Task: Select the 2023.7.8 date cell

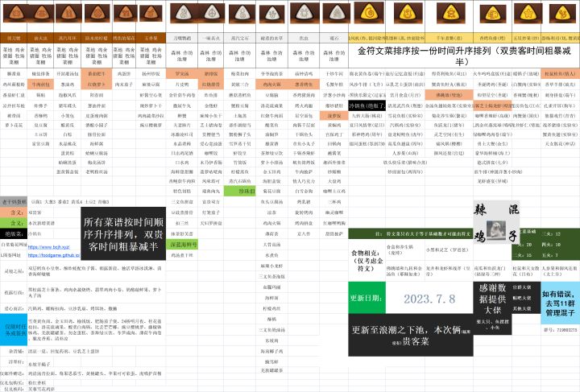Action: (x=429, y=298)
